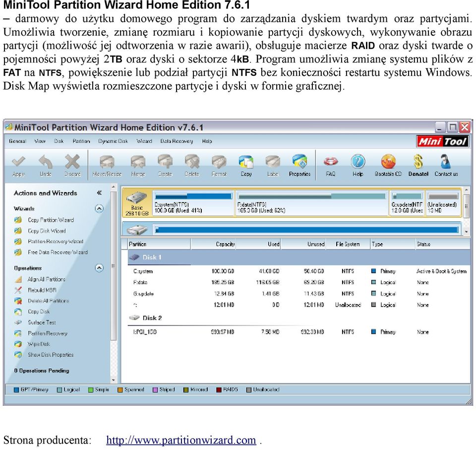The height and width of the screenshot is (450, 476).
Task: Select the Disk 2 row in the partition list
Action: pyautogui.click(x=298, y=318)
